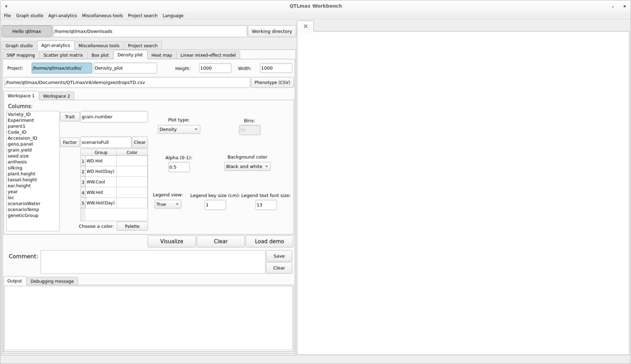Open the Agri-analytics menu
This screenshot has height=364, width=631.
pos(63,16)
